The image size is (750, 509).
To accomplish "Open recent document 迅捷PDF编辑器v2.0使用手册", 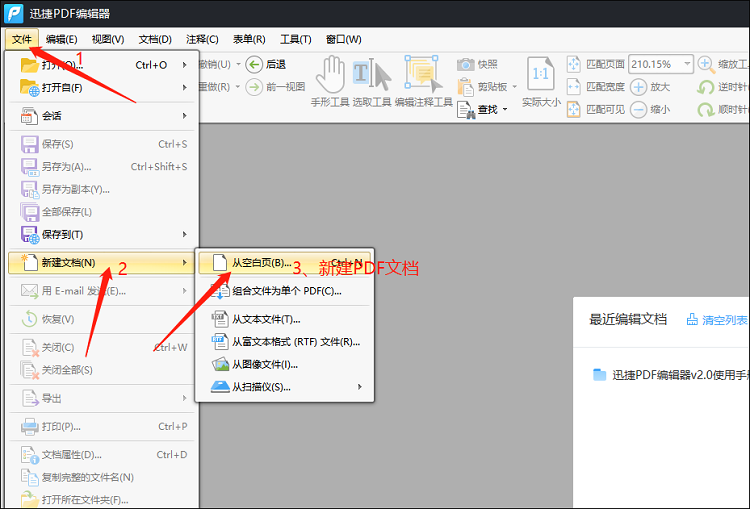I will 671,375.
